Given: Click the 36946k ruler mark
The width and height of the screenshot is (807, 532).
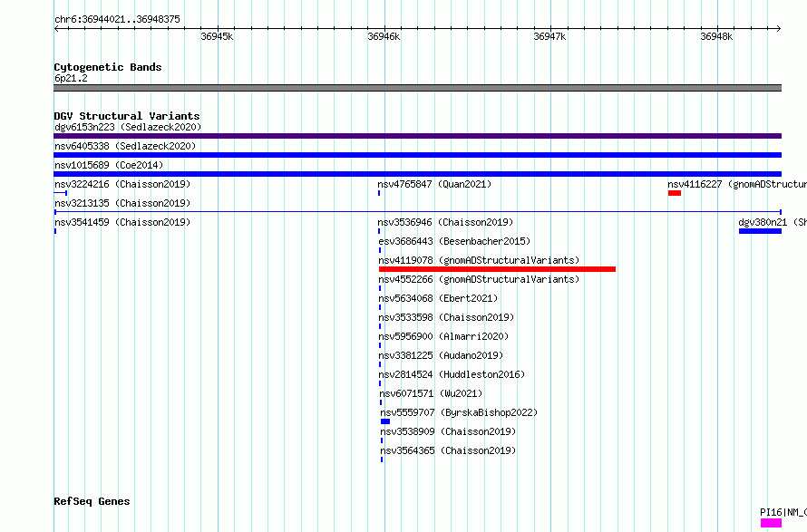Looking at the screenshot, I should [384, 36].
